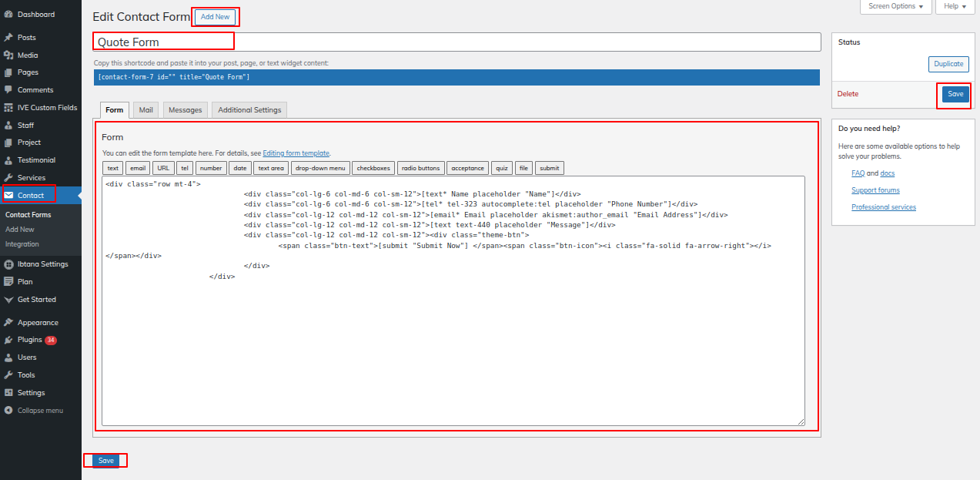
Task: Switch to the Mail tab
Action: click(x=145, y=110)
